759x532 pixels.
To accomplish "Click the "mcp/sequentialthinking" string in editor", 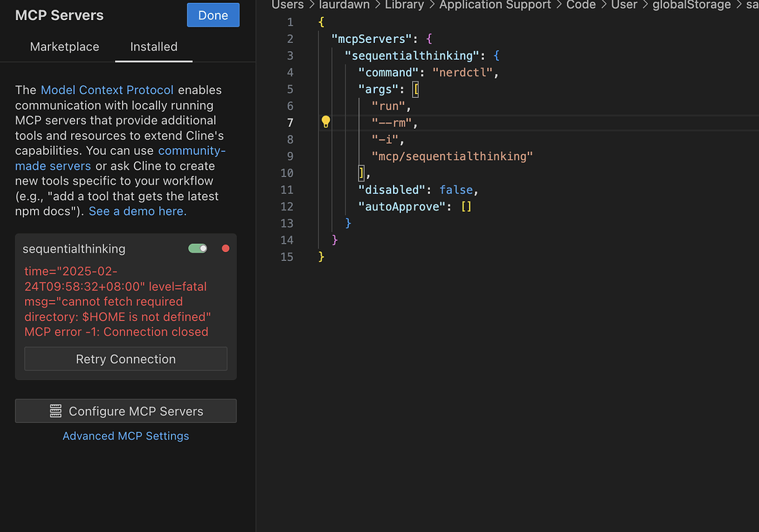I will pos(452,156).
